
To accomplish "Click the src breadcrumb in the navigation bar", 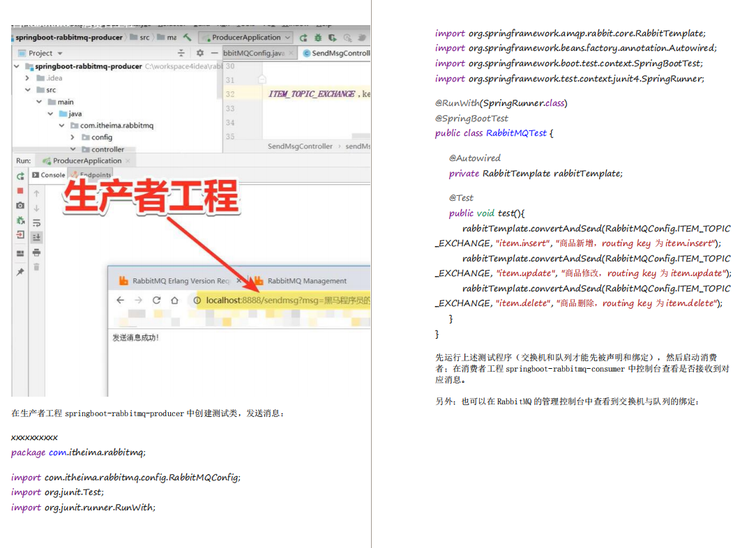I will pos(140,37).
